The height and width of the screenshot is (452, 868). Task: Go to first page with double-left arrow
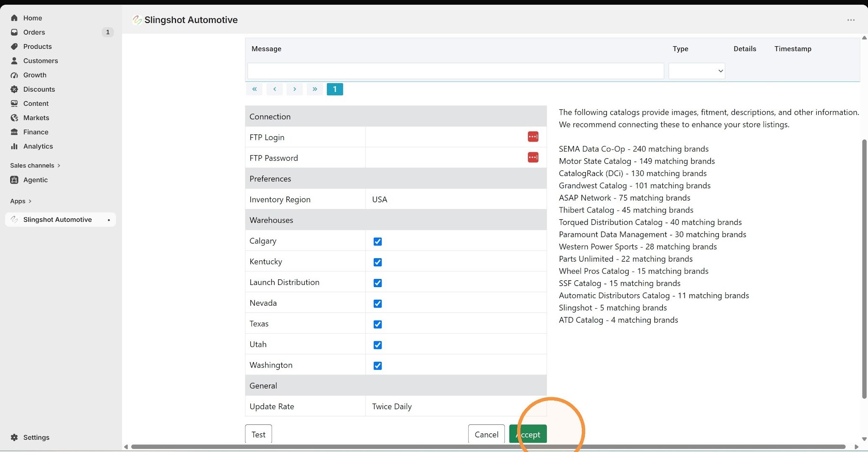[254, 89]
